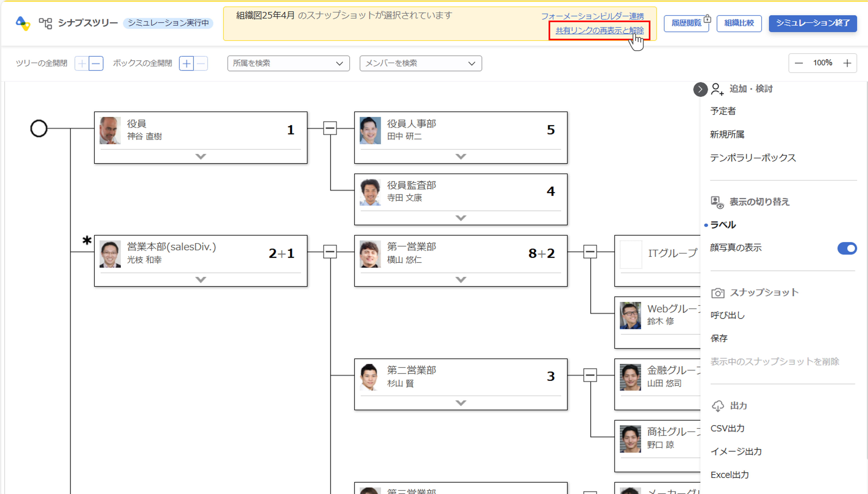Open the メンバーを検索 dropdown

(420, 63)
